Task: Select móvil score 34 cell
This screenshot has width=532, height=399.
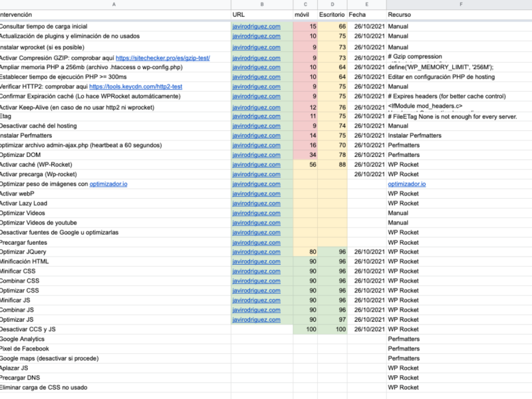Action: (305, 155)
